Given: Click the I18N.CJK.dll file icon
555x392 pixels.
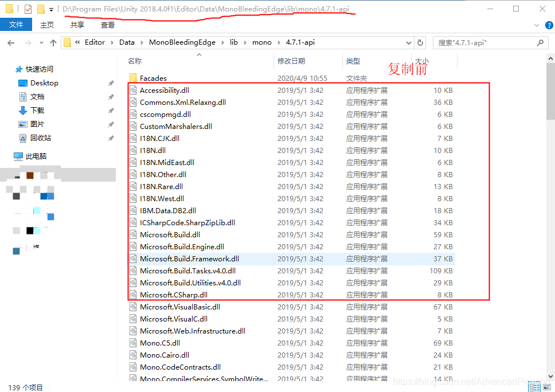Looking at the screenshot, I should [133, 138].
